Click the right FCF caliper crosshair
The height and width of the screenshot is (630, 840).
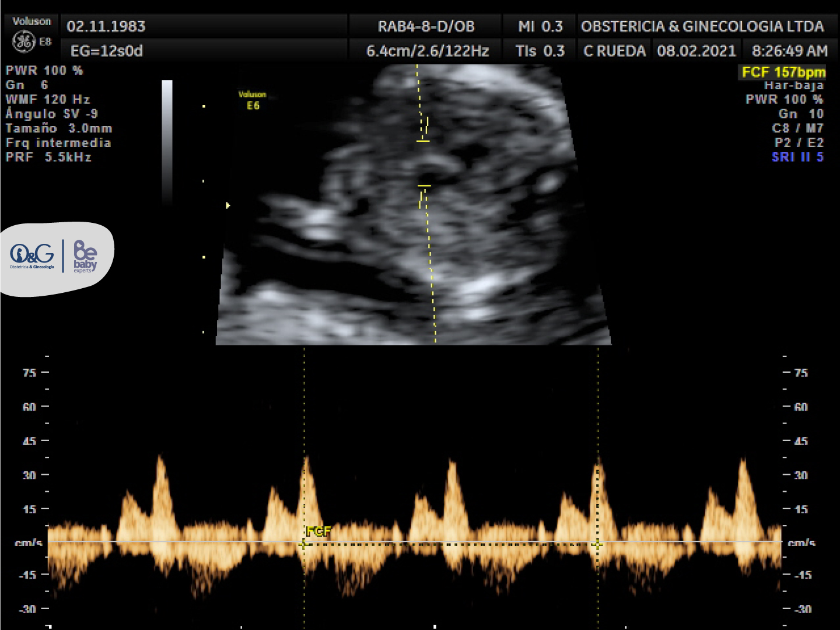598,544
